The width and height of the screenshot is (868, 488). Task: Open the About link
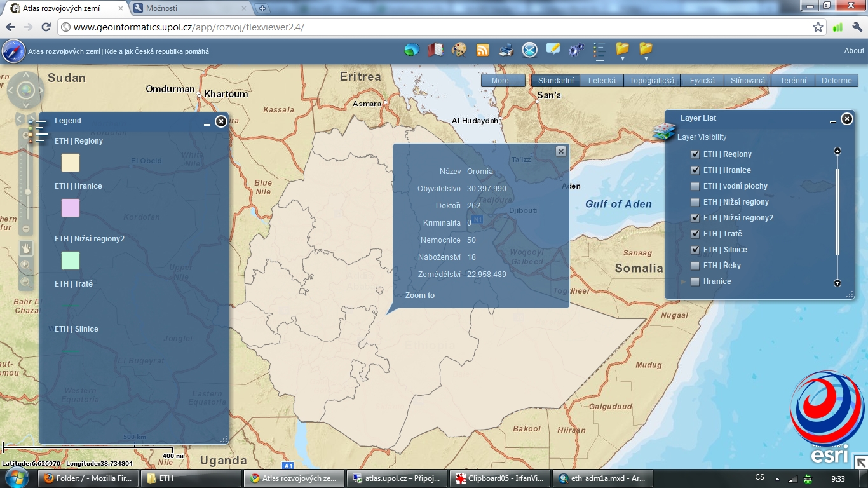coord(854,51)
